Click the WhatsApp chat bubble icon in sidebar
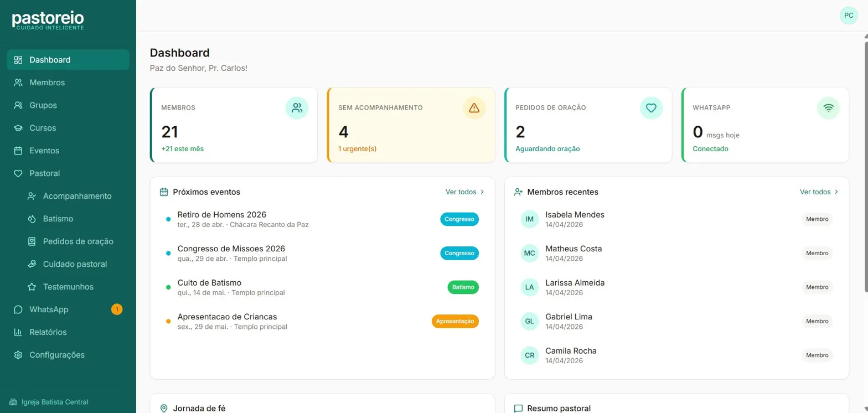The height and width of the screenshot is (413, 868). pos(18,309)
